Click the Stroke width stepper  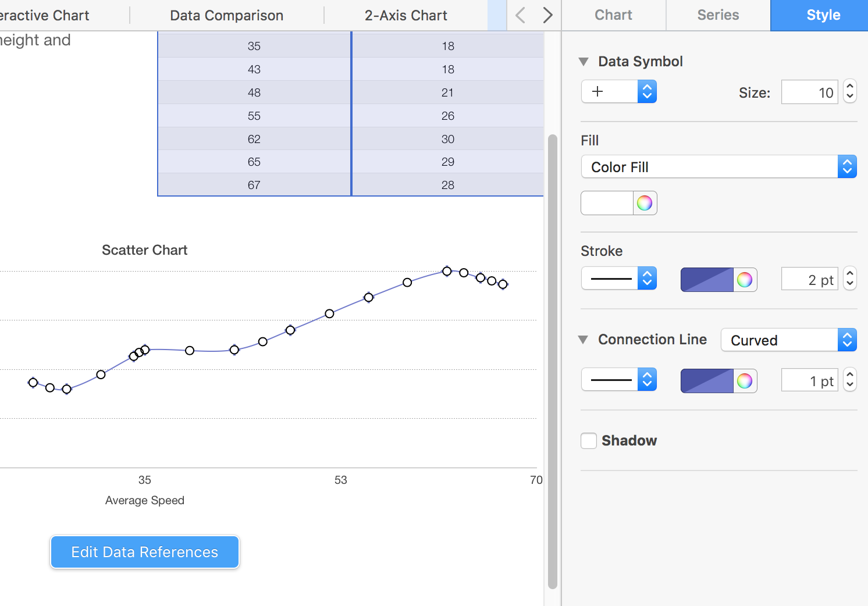click(850, 279)
